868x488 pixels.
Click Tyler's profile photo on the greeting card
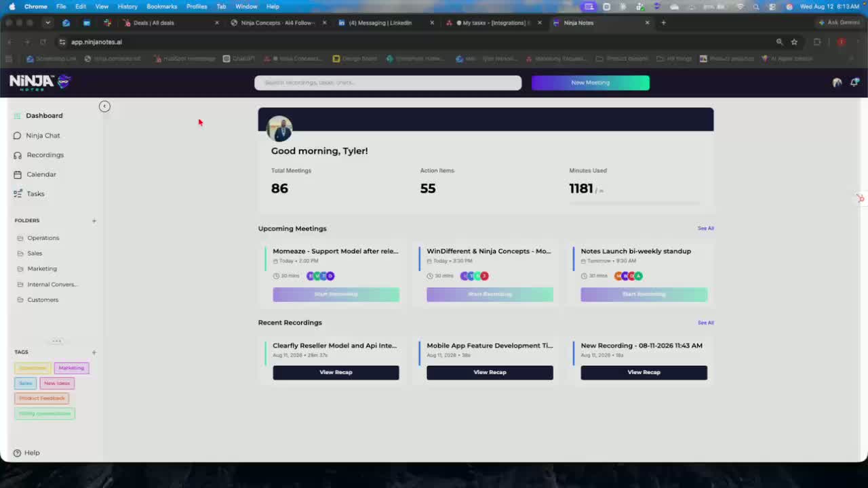coord(279,128)
